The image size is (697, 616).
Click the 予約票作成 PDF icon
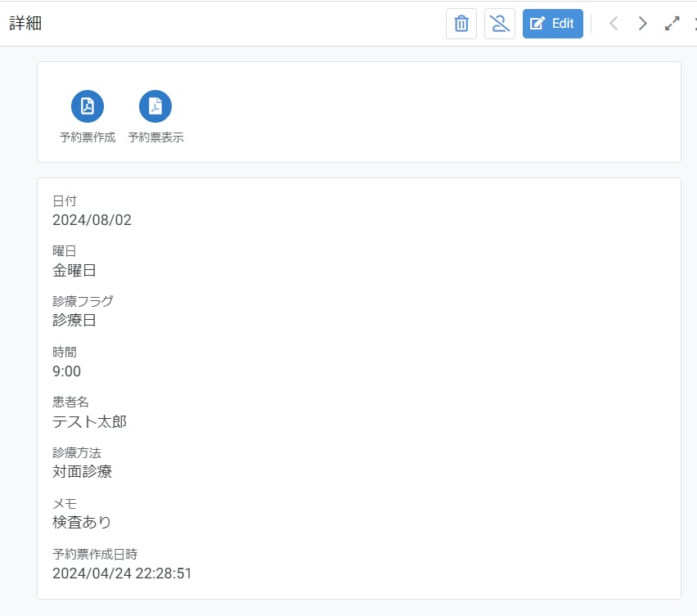point(88,106)
